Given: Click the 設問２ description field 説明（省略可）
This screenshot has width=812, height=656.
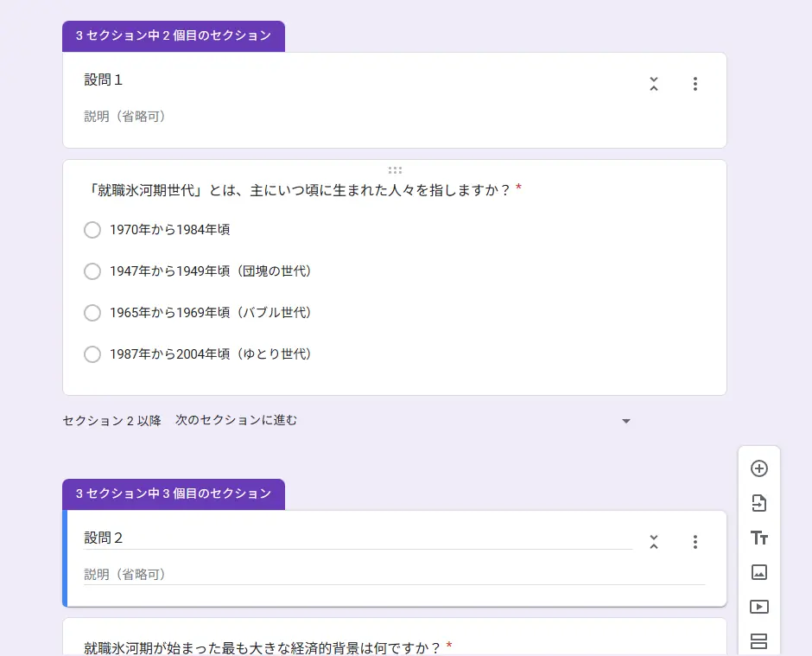Looking at the screenshot, I should point(394,575).
